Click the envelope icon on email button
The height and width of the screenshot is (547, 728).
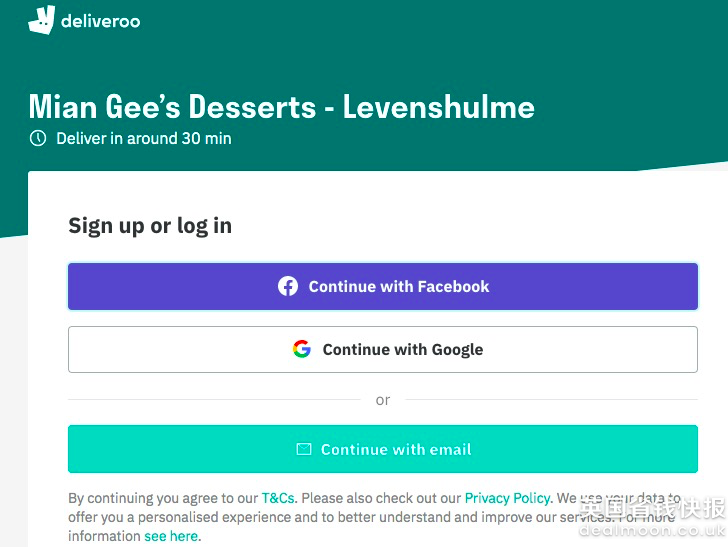click(304, 449)
